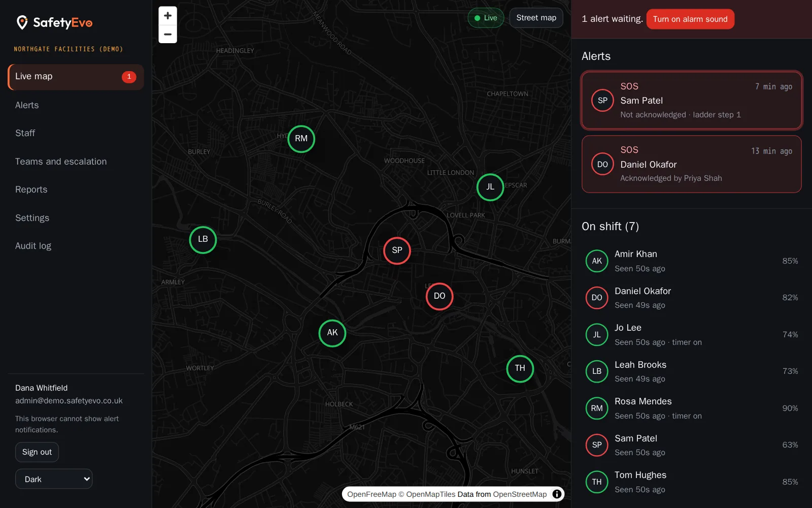Click DO avatar in Daniel Okafor alert

602,164
